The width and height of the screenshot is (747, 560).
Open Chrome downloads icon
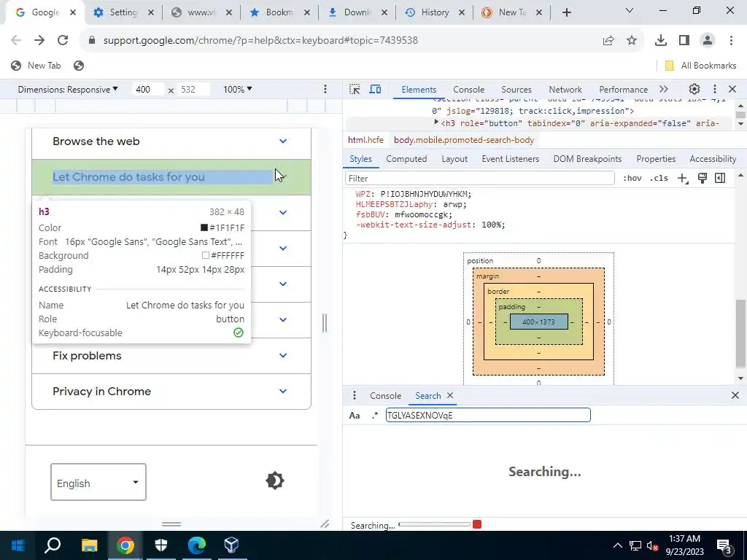point(661,41)
